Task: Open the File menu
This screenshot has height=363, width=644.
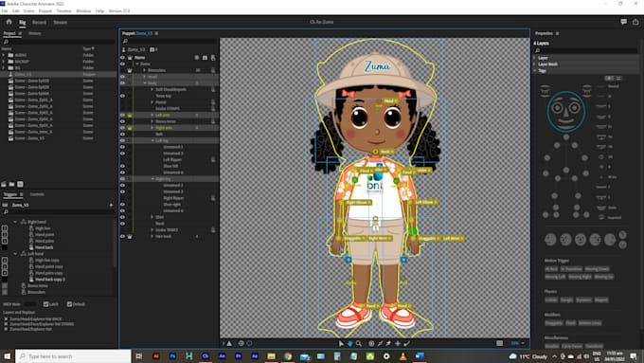Action: click(x=5, y=11)
